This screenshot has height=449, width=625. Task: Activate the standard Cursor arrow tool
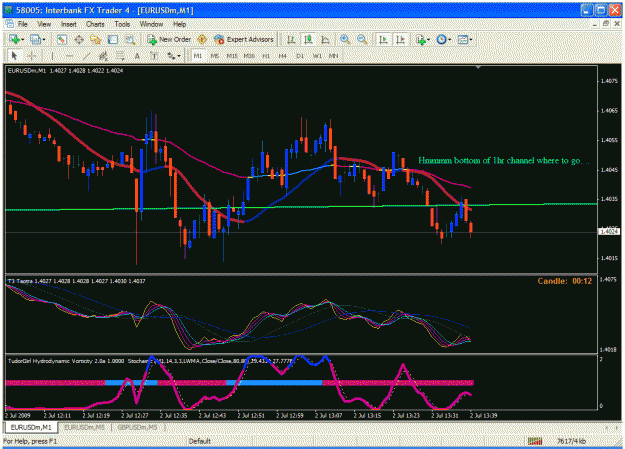14,56
